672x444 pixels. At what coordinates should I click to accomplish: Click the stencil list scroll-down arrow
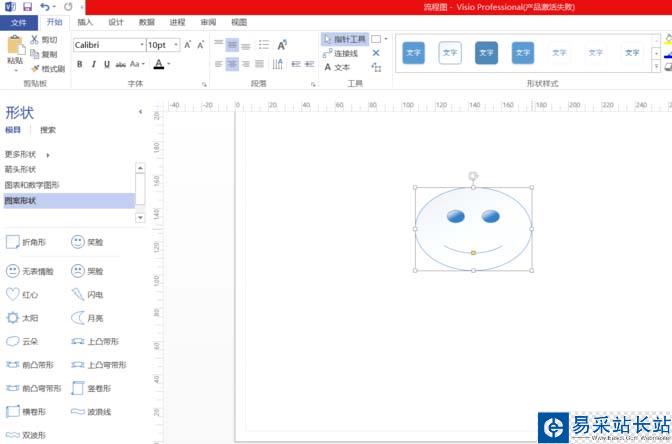140,218
